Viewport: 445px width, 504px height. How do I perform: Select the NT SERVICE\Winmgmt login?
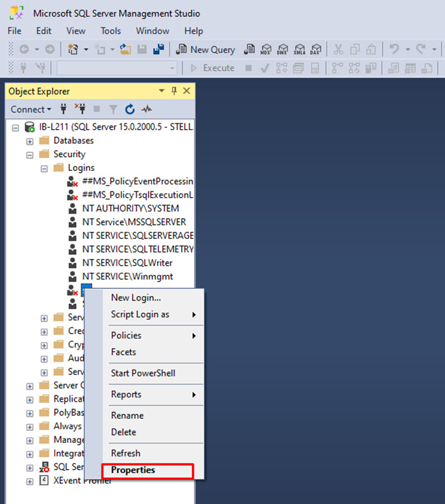[x=128, y=276]
